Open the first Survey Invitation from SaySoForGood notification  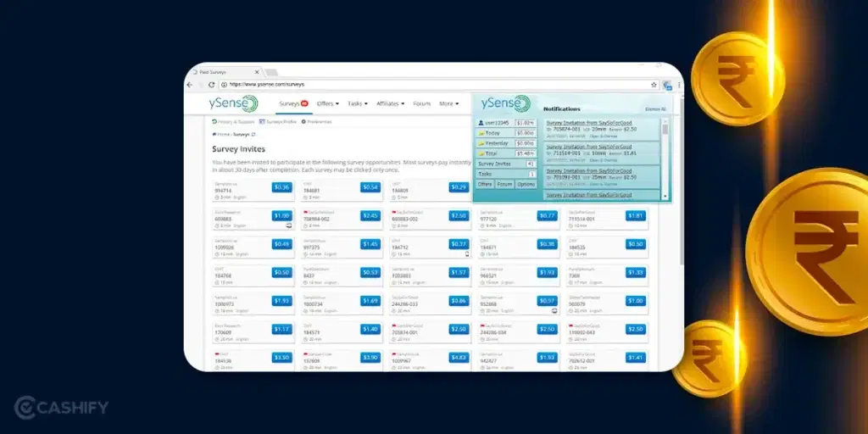(601, 129)
